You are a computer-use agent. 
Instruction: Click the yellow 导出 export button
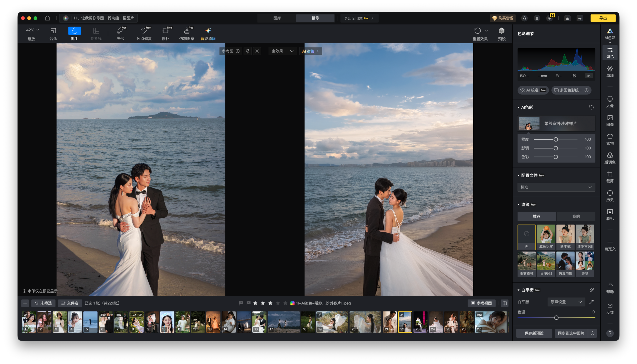click(603, 18)
